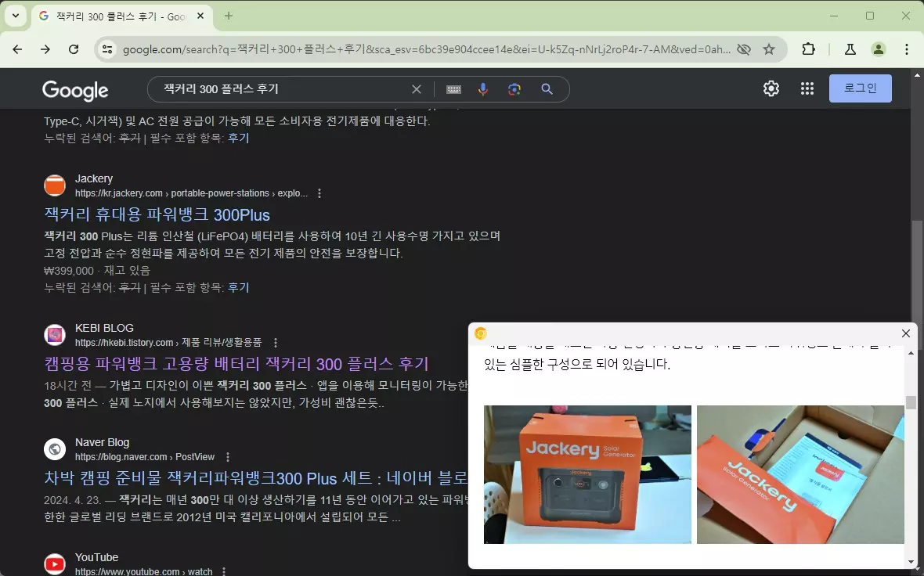Open 차박 캠핑 준비물 잭커리파워뱅크300 Plus result
The image size is (924, 576).
tap(256, 478)
